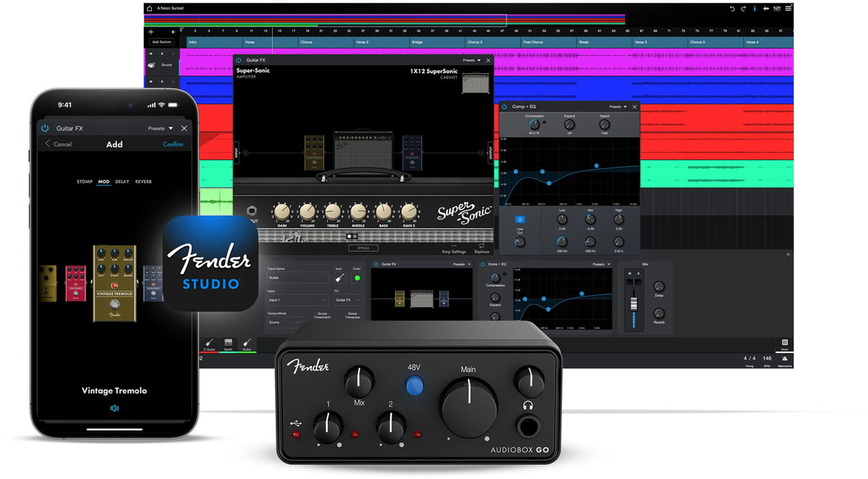The width and height of the screenshot is (868, 479).
Task: Mute the Drums track with the M button
Action: pos(152,53)
